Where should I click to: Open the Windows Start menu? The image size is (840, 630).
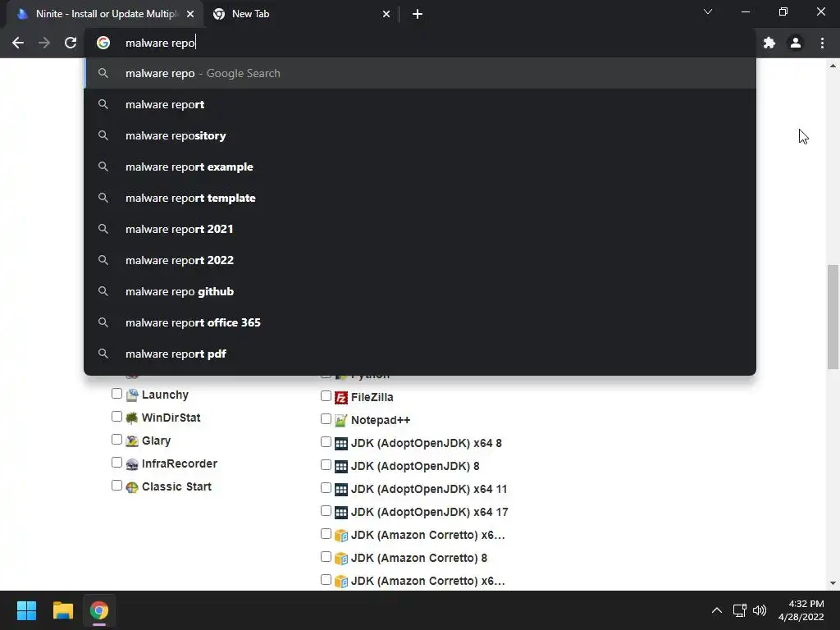click(26, 610)
